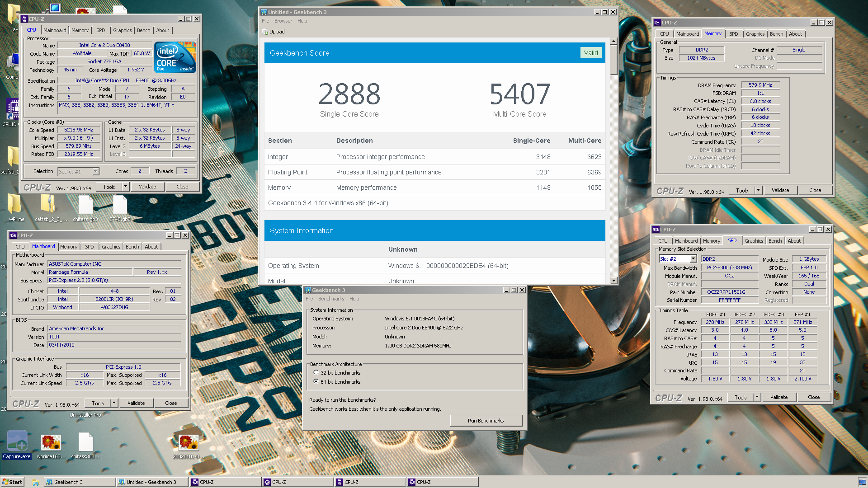
Task: Click the 2888 Single-Core Score
Action: point(349,94)
